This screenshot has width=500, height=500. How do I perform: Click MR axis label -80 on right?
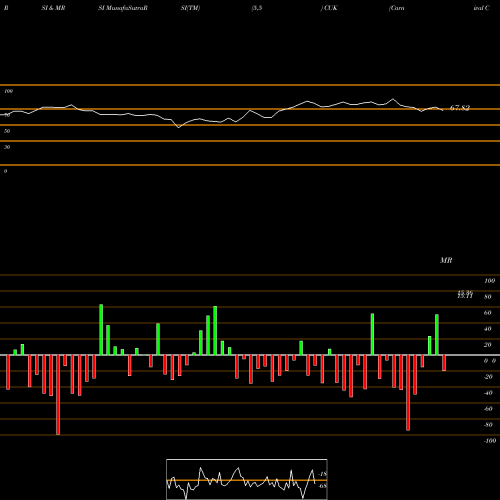point(488,425)
